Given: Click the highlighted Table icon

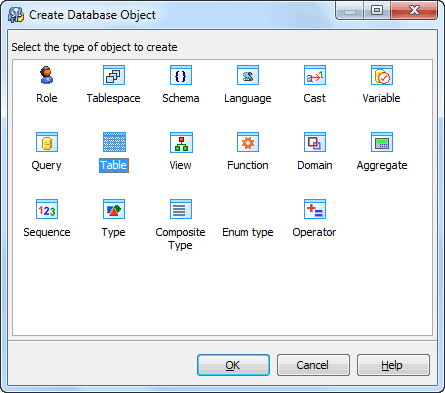Looking at the screenshot, I should click(114, 142).
